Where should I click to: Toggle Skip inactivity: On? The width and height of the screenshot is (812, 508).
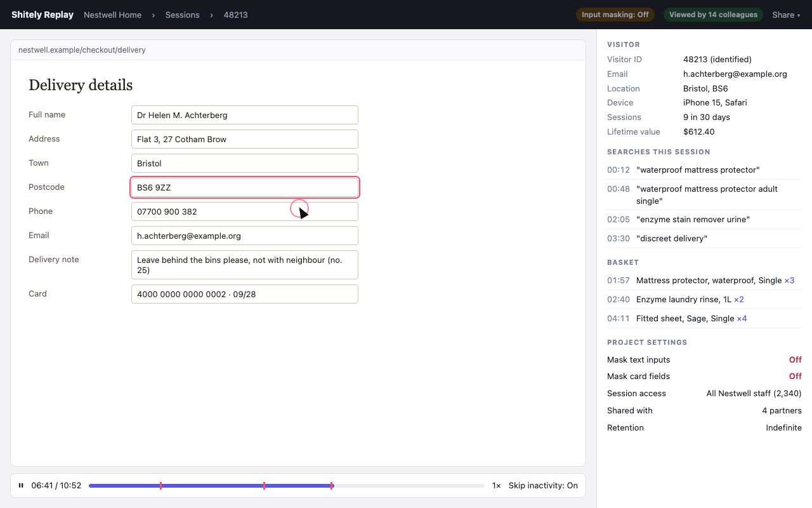pos(543,486)
